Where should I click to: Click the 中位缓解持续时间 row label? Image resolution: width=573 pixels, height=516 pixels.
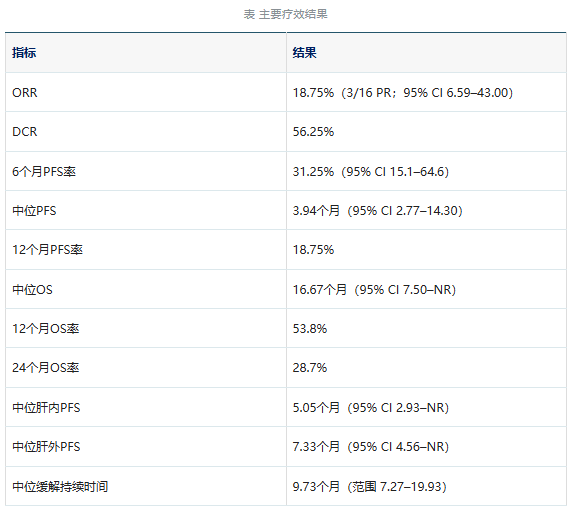(60, 486)
